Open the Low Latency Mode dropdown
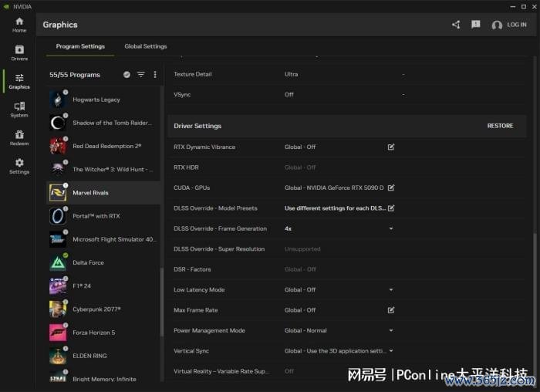540x392 pixels. coord(391,289)
